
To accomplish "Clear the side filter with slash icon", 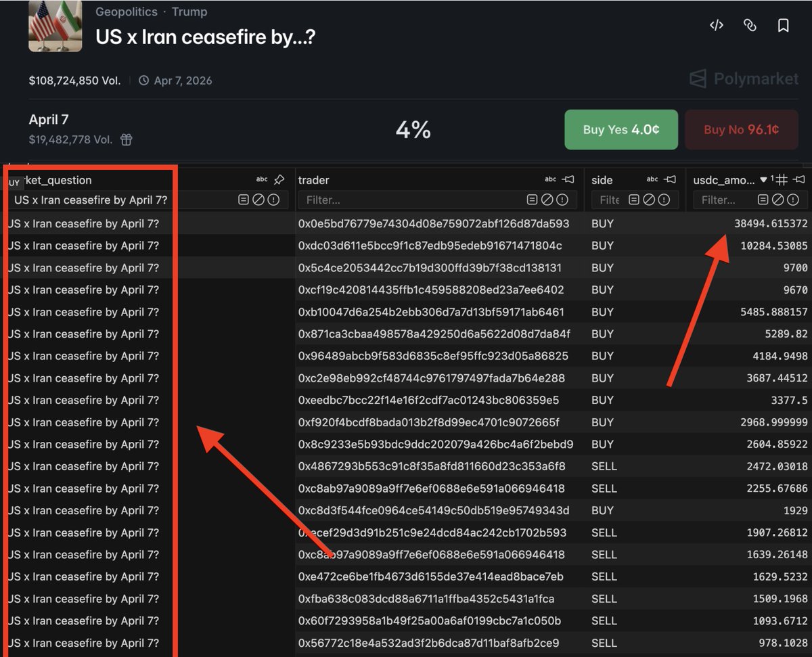I will (x=649, y=200).
